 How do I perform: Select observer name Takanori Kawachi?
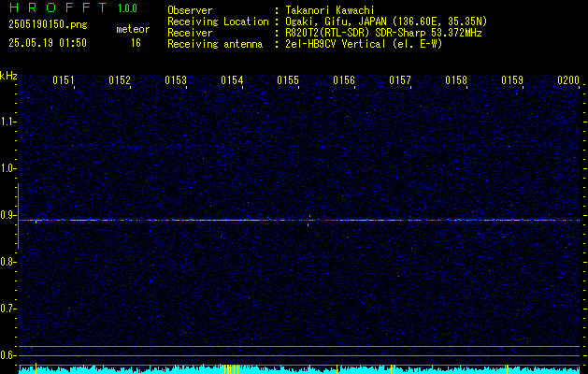330,10
